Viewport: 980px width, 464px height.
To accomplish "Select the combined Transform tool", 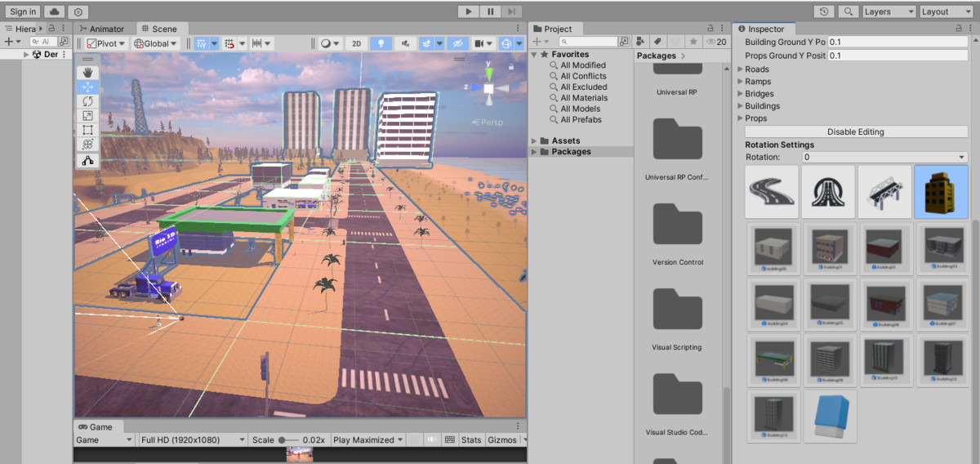I will coord(87,144).
